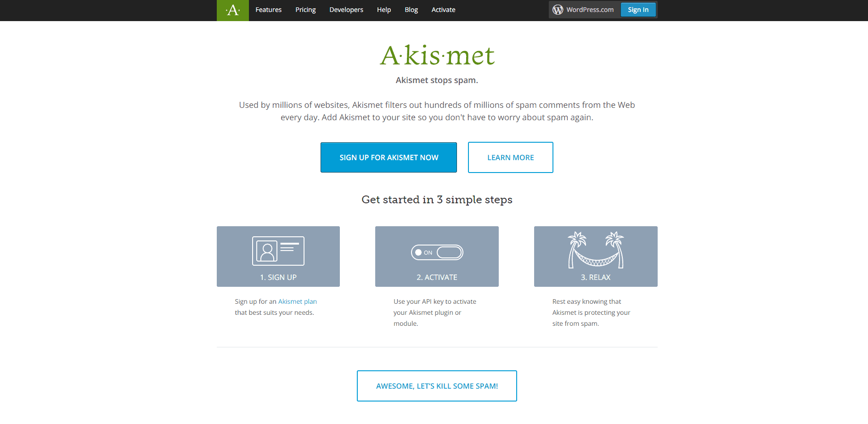Click the Sign In button
This screenshot has width=868, height=424.
point(638,10)
